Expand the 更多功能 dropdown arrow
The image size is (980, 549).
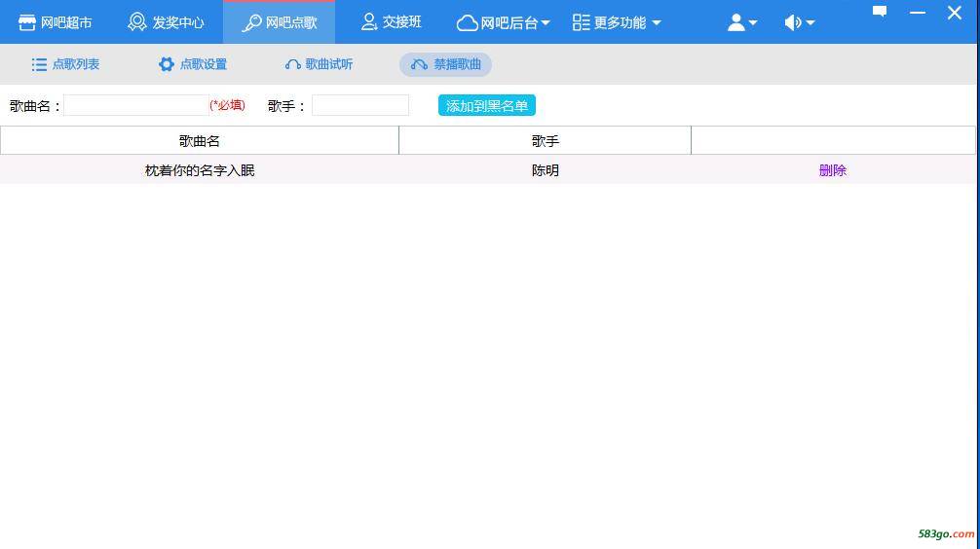click(x=656, y=23)
